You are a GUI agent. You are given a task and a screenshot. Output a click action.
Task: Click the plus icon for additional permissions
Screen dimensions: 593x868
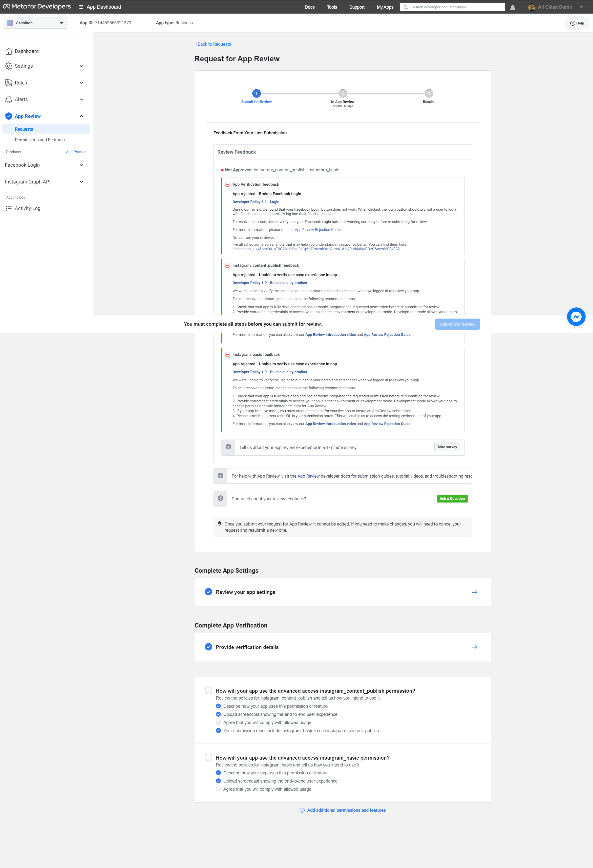click(x=302, y=810)
